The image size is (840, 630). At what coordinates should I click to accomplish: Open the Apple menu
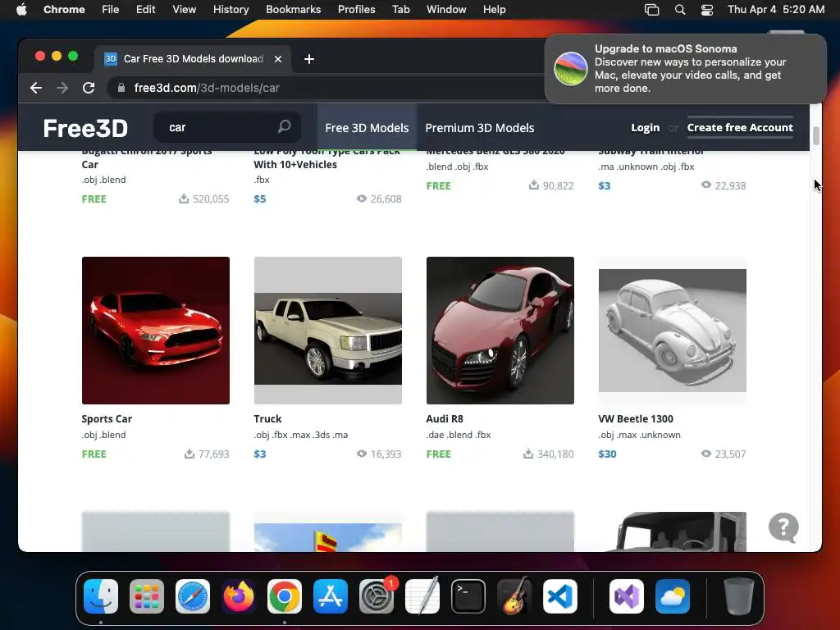pyautogui.click(x=21, y=9)
